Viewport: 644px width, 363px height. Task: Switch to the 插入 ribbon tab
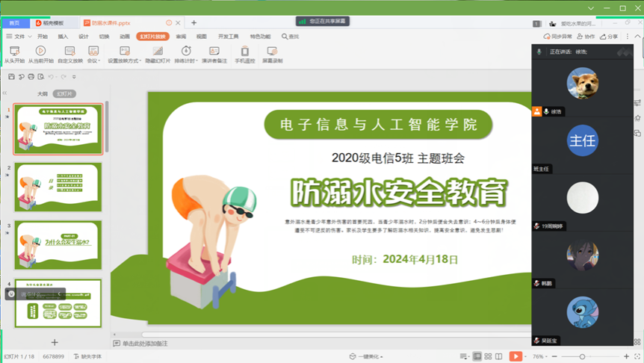click(63, 36)
